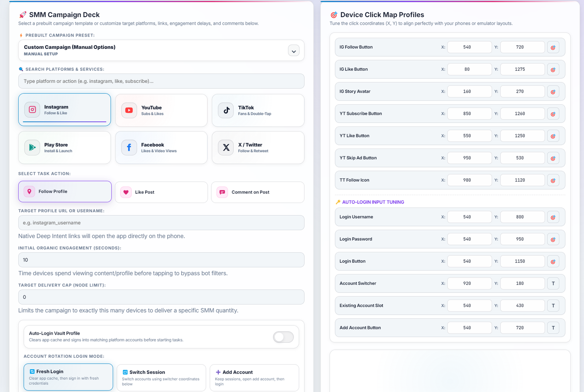Edit the X value for YT Like Button
Image resolution: width=584 pixels, height=392 pixels.
[x=469, y=136]
